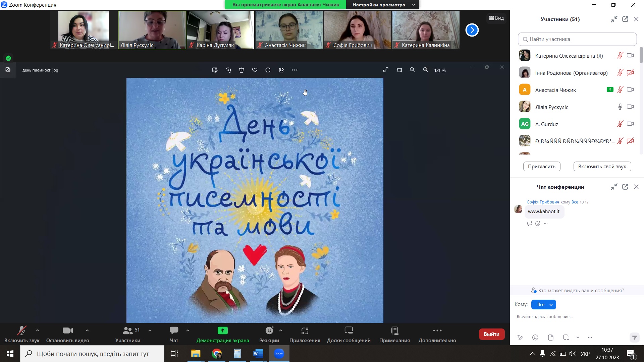Open the Настройки просмотра dropdown
This screenshot has width=644, height=362.
(383, 5)
